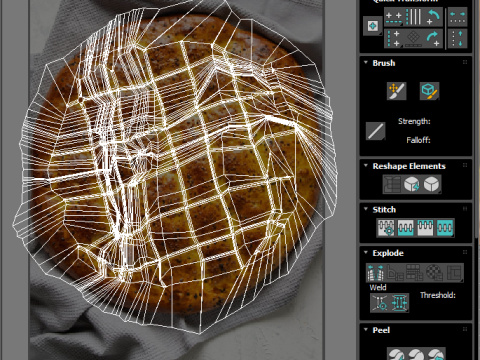480x360 pixels.
Task: Click the Strength: label in Brush
Action: pos(414,121)
